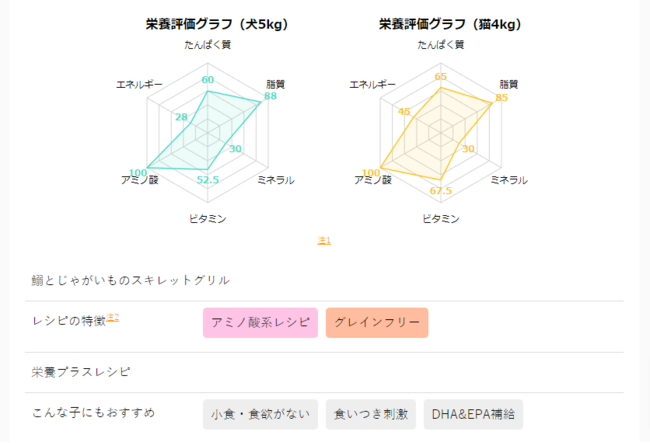This screenshot has height=443, width=650.
Task: Click the dog chart's ビタミン value 52.5
Action: pos(207,180)
